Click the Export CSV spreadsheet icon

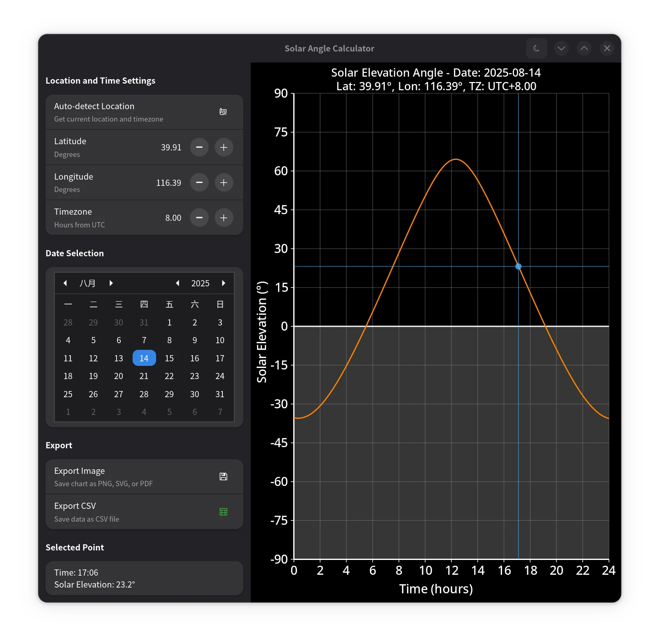click(x=223, y=512)
